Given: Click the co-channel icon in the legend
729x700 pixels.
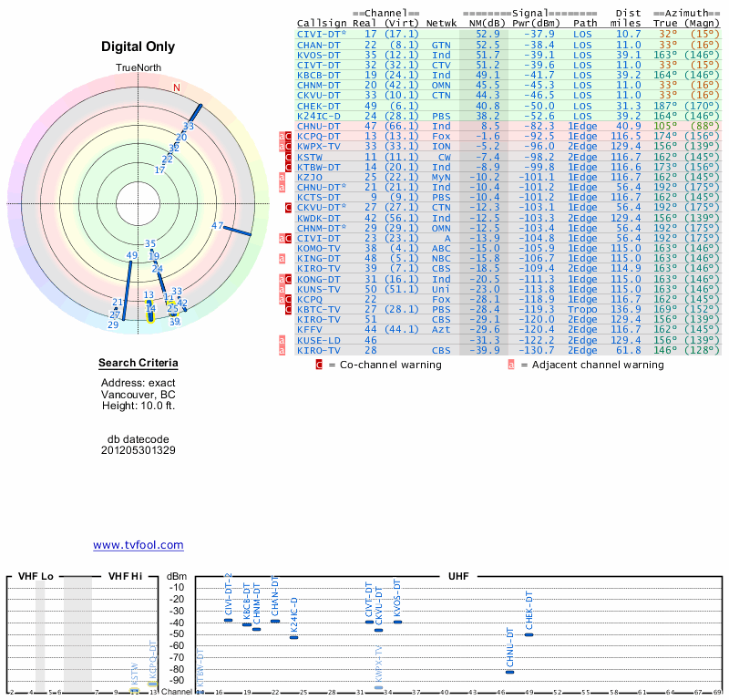Looking at the screenshot, I should (319, 365).
